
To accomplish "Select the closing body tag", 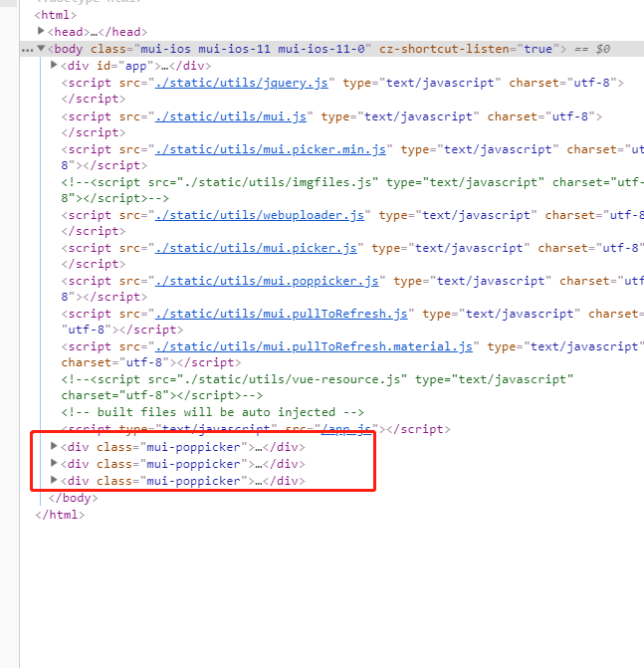I will coord(73,498).
